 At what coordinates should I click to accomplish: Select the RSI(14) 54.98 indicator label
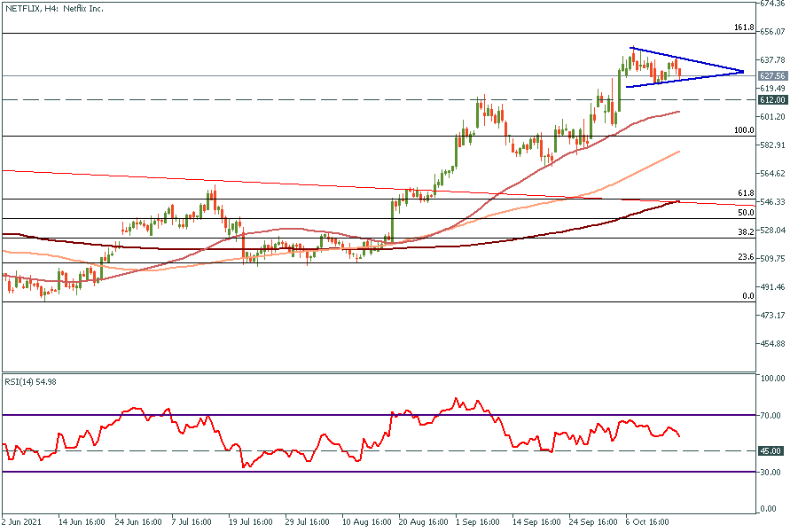tap(30, 381)
